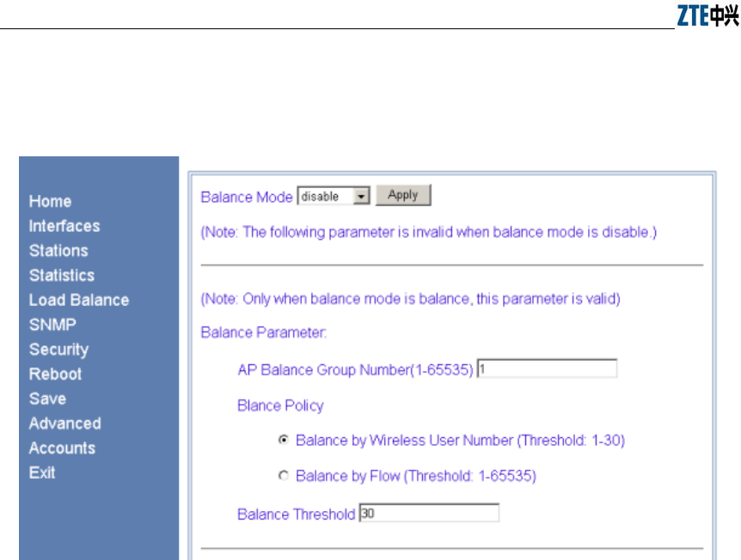Screen dimensions: 741x560
Task: Click the 'Balance Parameter:' heading
Action: click(264, 332)
